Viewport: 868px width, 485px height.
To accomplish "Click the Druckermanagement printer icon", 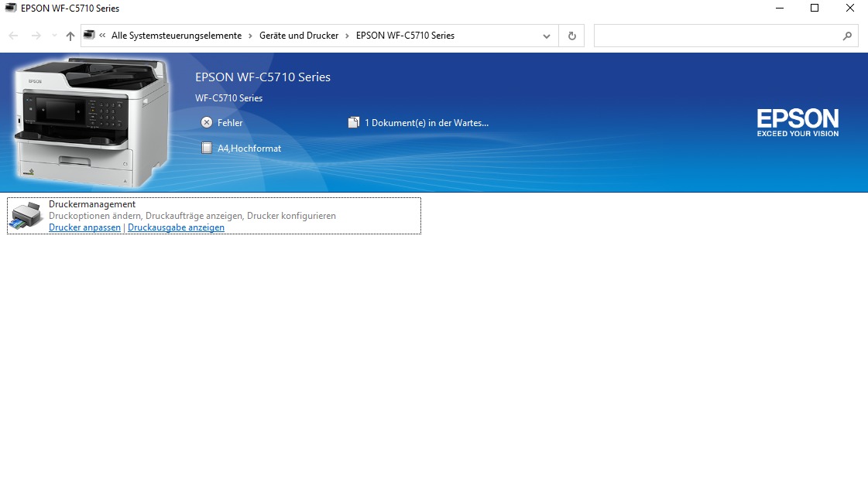I will 26,216.
